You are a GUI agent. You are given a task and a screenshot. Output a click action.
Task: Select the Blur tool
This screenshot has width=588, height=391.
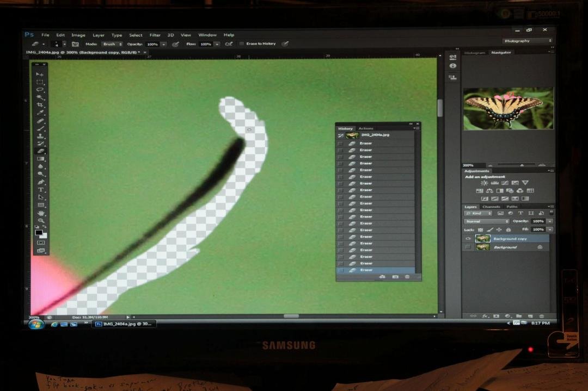40,166
